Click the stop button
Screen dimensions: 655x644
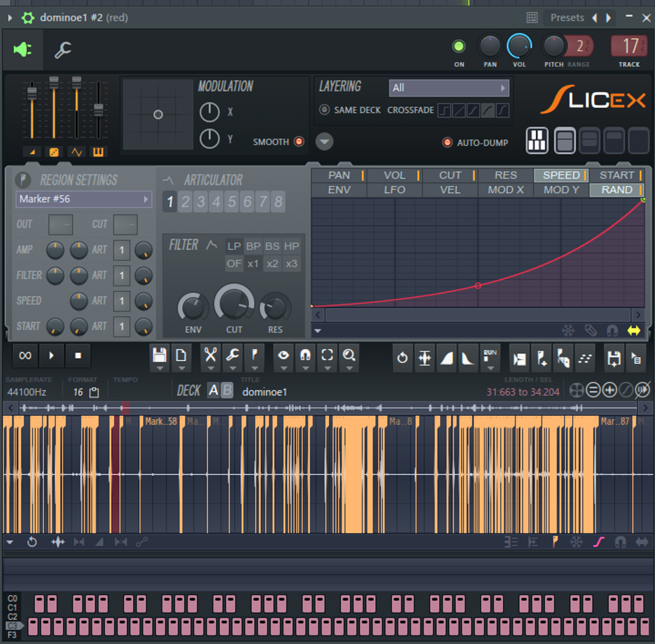78,356
